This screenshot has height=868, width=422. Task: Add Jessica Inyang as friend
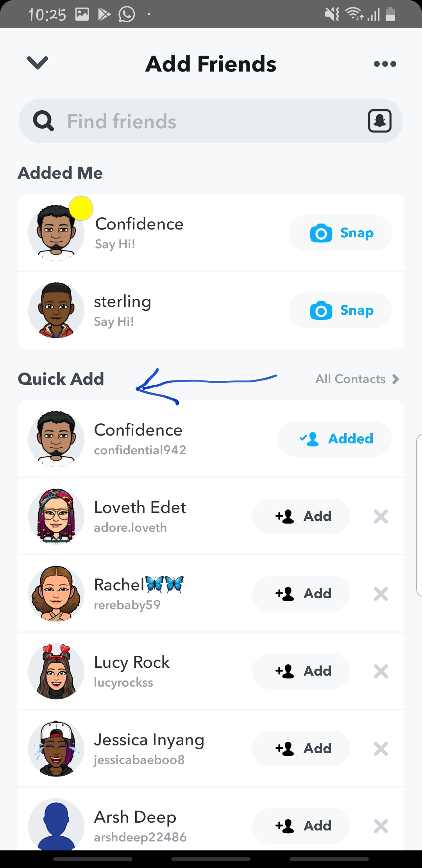(301, 749)
